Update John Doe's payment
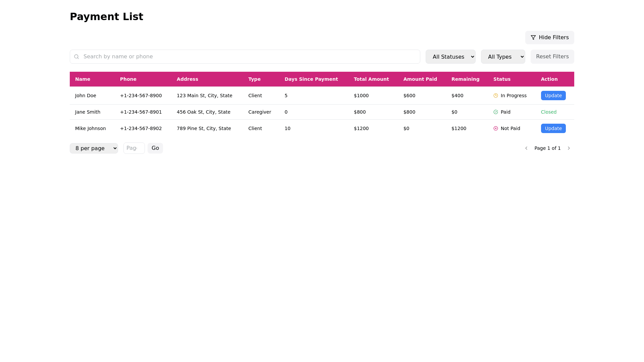This screenshot has width=644, height=362. tap(553, 96)
